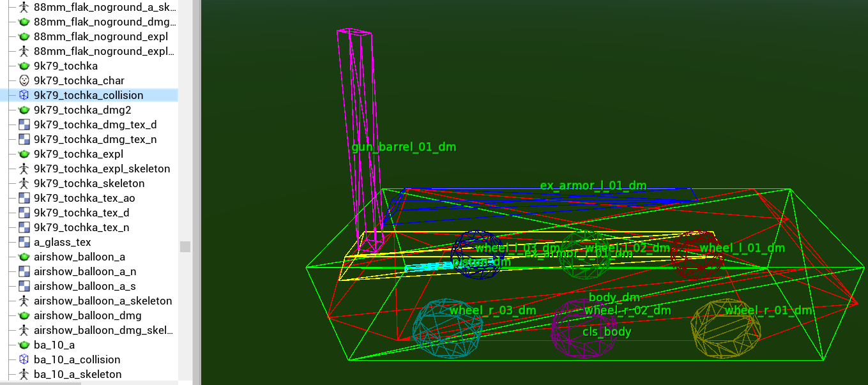Pick the airshow_balloon_a_s texture item
The image size is (868, 385).
pyautogui.click(x=84, y=286)
